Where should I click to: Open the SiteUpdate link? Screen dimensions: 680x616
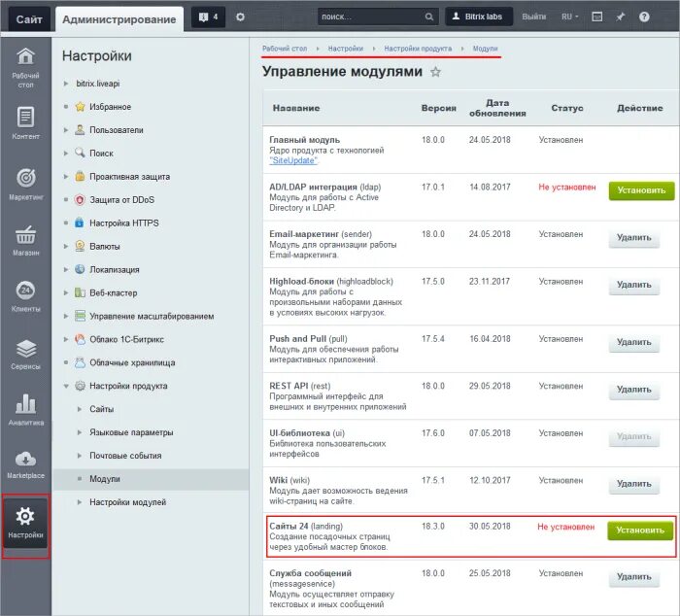point(293,160)
